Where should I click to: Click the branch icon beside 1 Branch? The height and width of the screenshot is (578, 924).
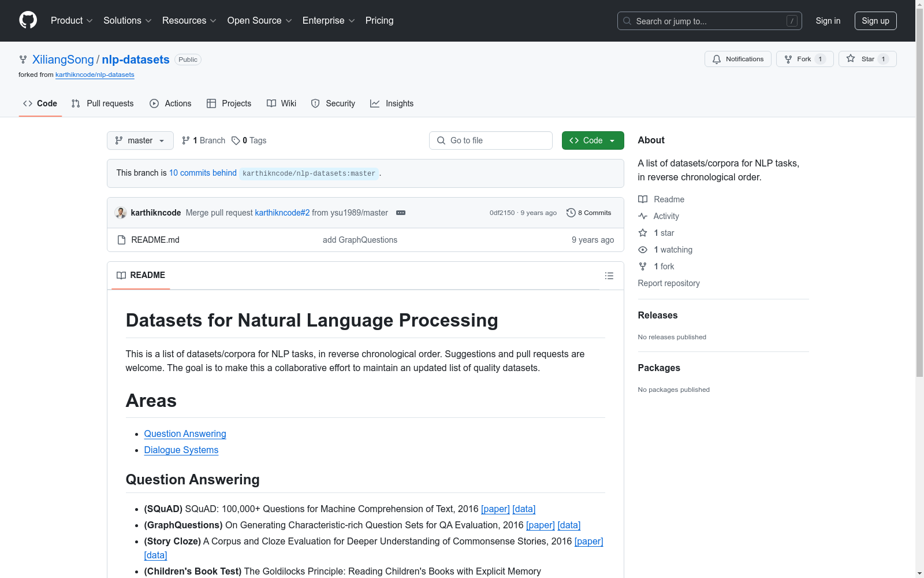(186, 140)
